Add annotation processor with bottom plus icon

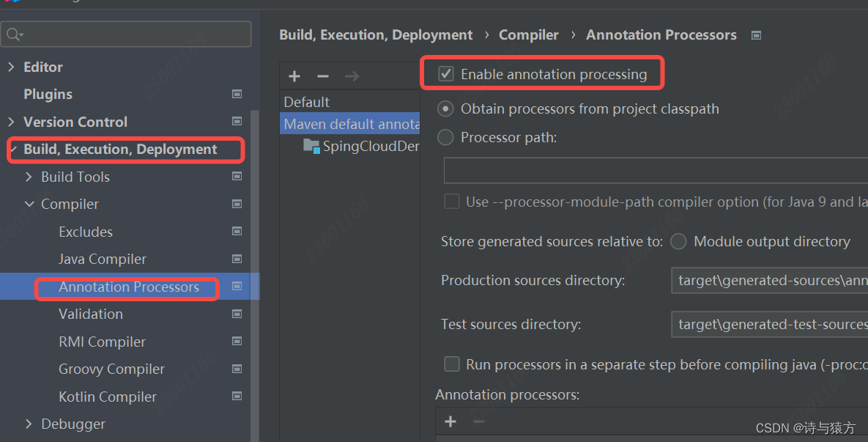(x=450, y=421)
